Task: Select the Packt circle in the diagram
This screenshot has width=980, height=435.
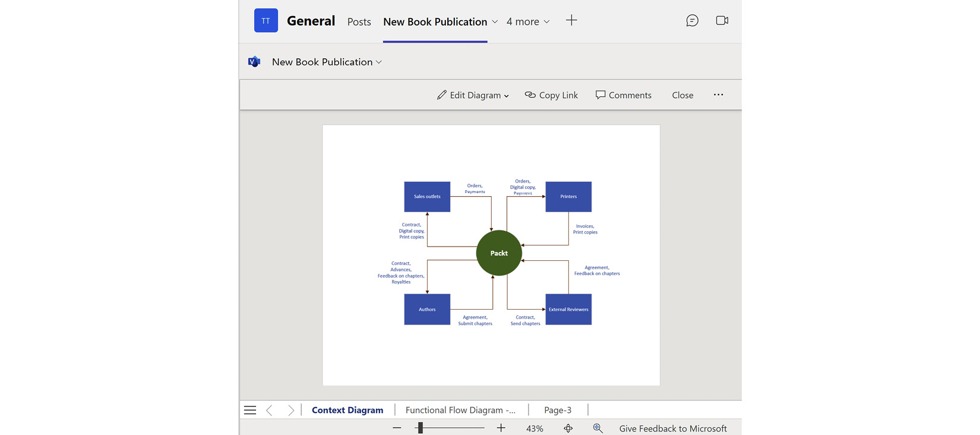Action: click(x=499, y=253)
